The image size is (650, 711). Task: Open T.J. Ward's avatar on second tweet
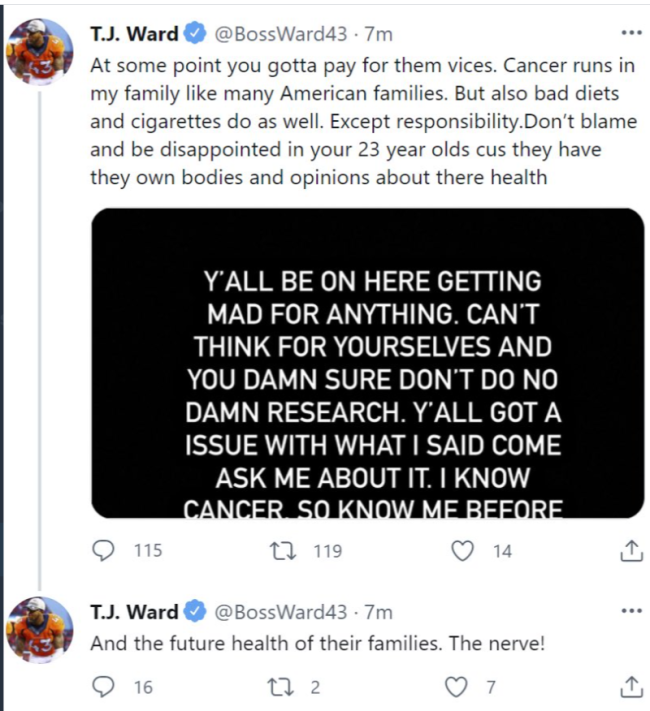40,630
